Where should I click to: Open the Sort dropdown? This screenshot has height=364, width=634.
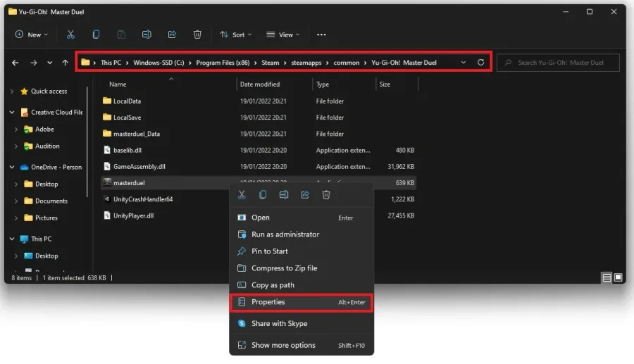(236, 34)
